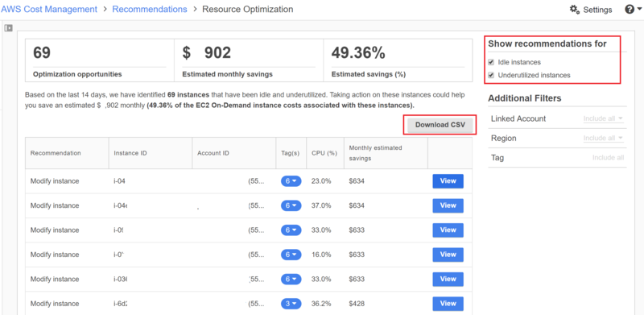644x315 pixels.
Task: Click the Resource Optimization breadcrumb text
Action: point(248,9)
